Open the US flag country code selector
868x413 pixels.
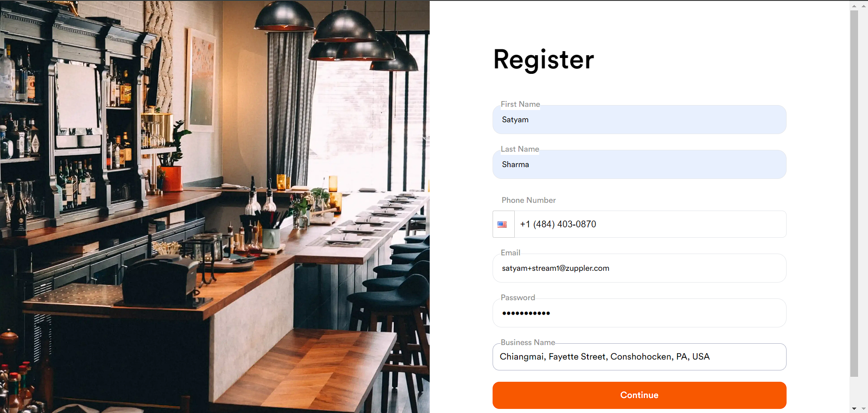pos(503,224)
